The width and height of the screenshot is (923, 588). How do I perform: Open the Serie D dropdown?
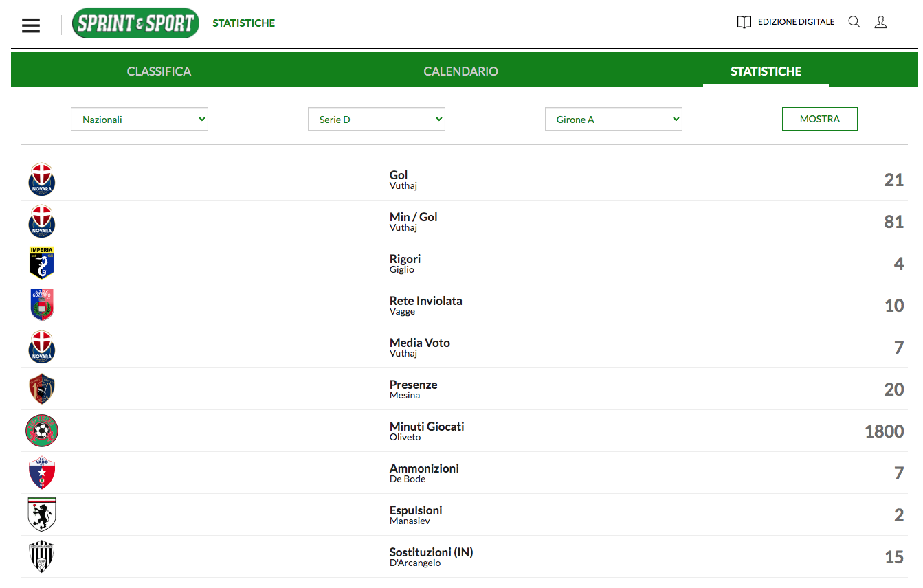[x=377, y=119]
